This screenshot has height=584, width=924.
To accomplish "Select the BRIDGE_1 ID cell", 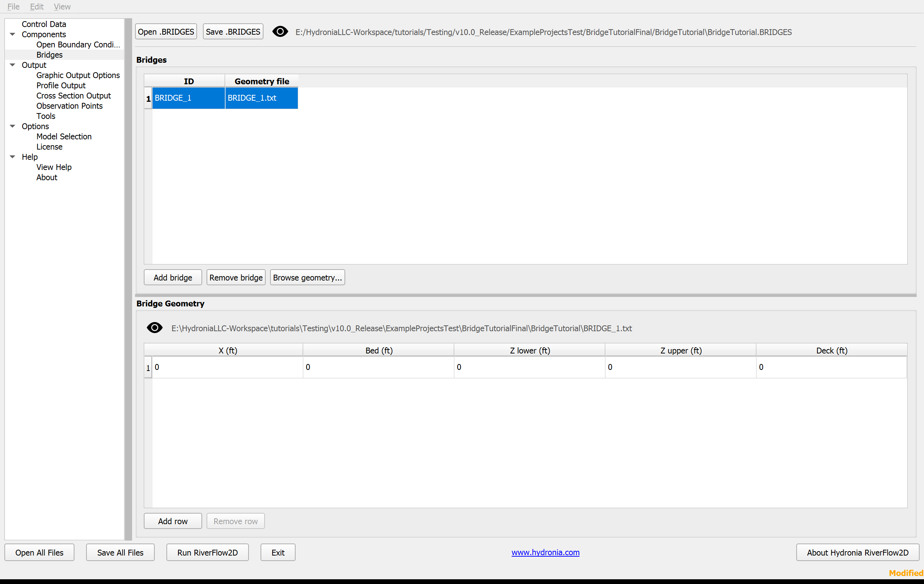I will 188,98.
